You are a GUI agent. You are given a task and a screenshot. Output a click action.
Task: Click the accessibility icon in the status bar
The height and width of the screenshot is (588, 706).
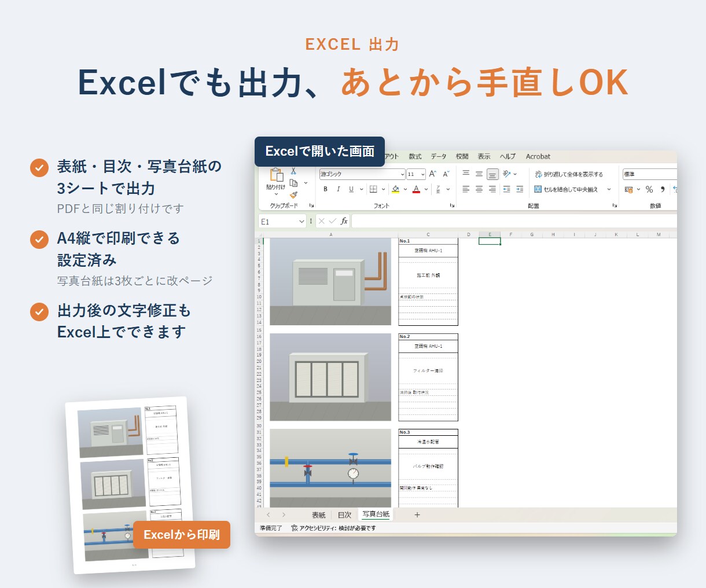pos(294,528)
